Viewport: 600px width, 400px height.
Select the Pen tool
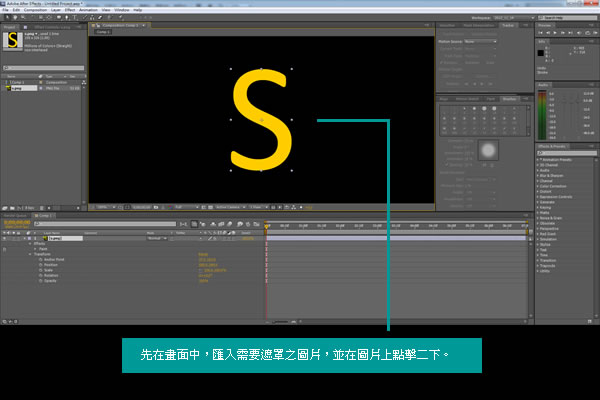67,17
